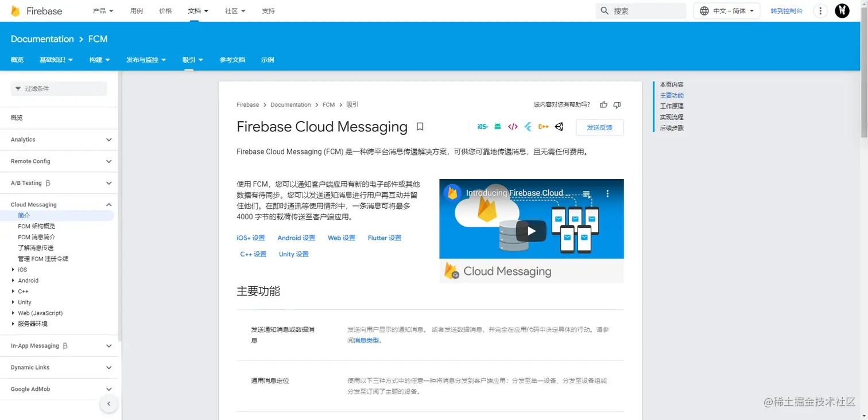
Task: Jump to 后续步骤 in page contents
Action: [672, 128]
